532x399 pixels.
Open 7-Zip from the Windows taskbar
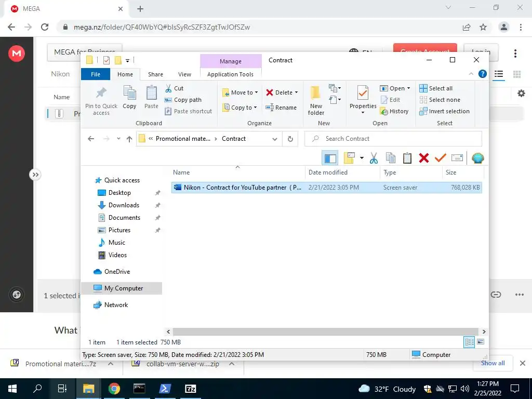click(x=190, y=389)
